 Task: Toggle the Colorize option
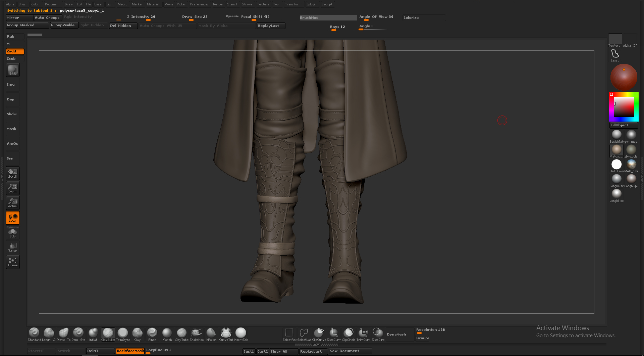424,18
